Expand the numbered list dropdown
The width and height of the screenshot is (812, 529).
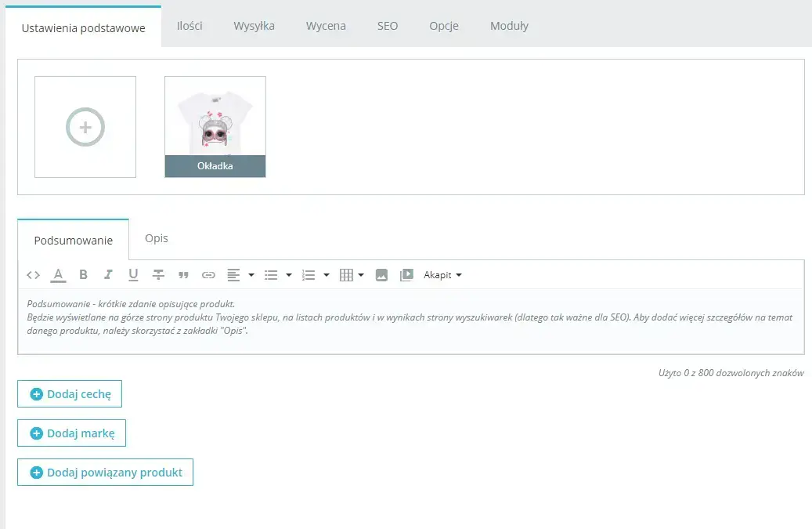click(327, 275)
